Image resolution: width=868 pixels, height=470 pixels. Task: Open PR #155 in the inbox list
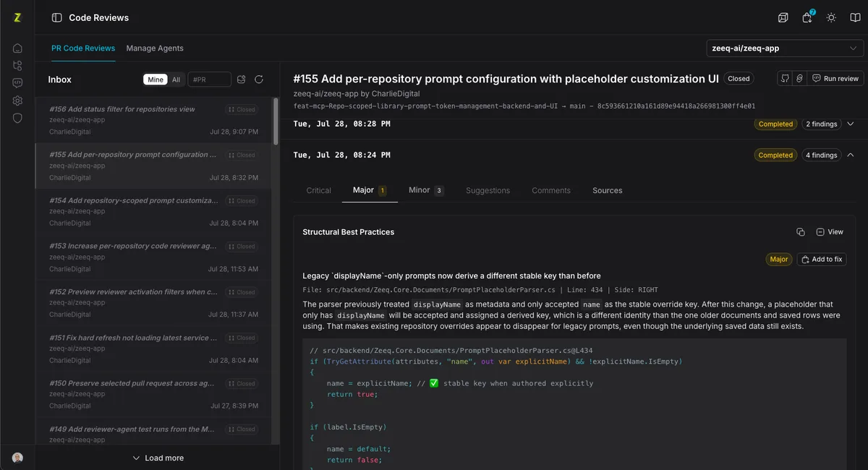pyautogui.click(x=153, y=166)
